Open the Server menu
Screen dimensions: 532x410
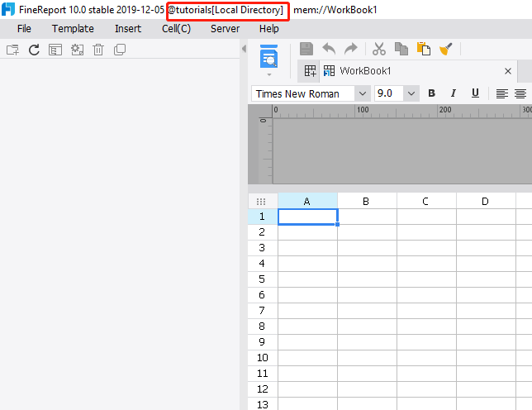tap(225, 29)
